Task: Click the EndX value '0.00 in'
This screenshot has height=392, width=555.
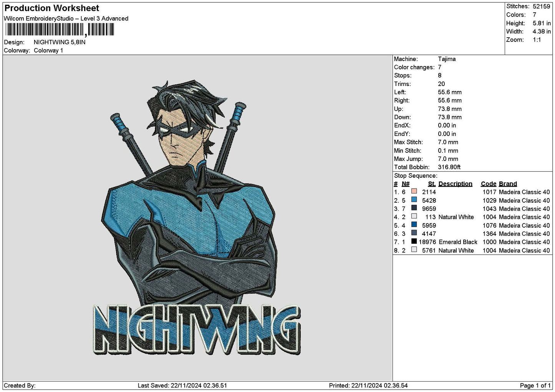Action: 447,126
